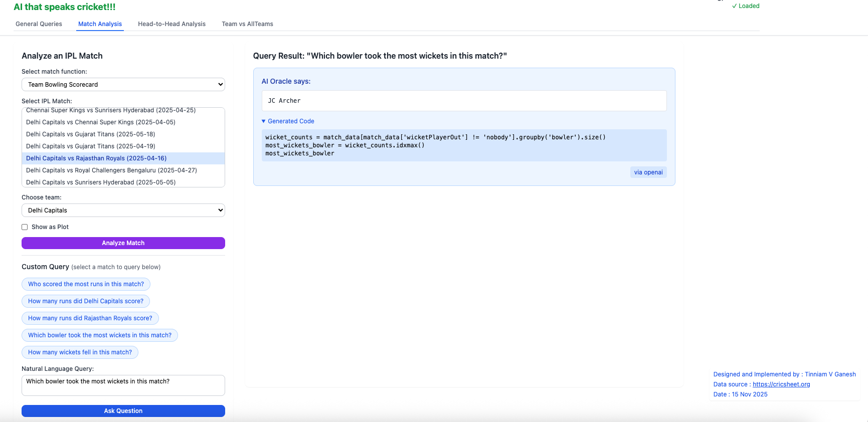Click 'Who scored the most runs' query chip

86,284
